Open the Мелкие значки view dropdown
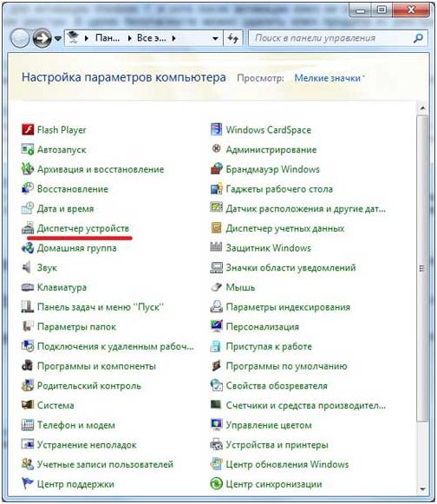Viewport: 437px width, 504px height. point(329,78)
